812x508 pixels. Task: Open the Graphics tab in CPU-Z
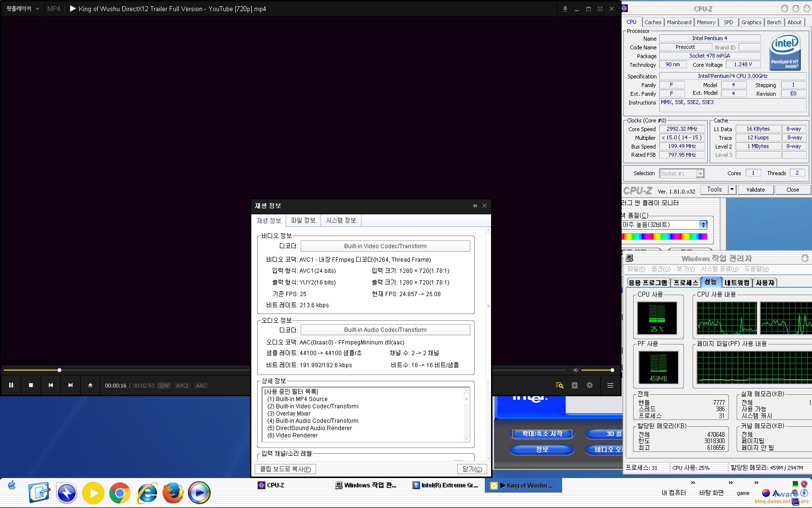click(x=752, y=22)
